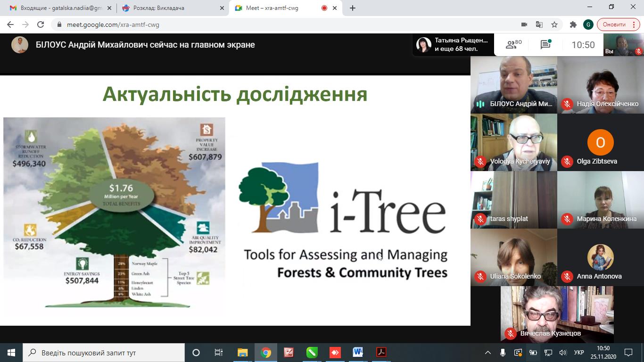Click muted mic icon on Anna Antonova tile

tap(567, 277)
